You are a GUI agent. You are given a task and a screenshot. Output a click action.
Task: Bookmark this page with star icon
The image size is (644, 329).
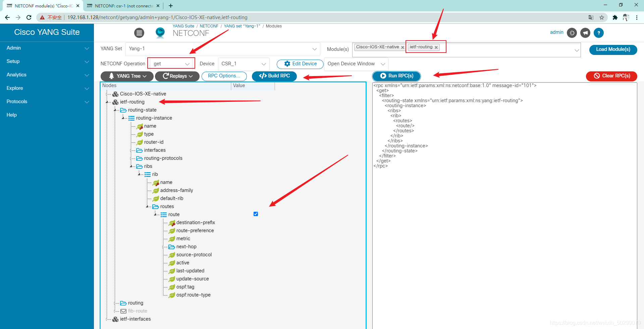pos(602,17)
